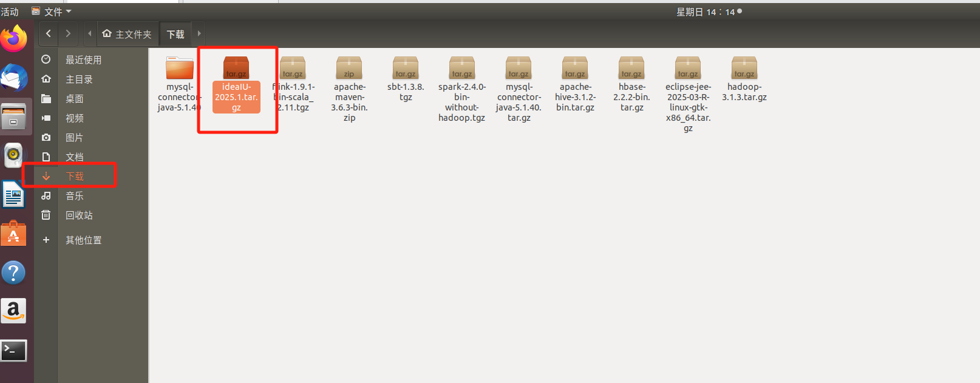
Task: Open 其他位置 other locations
Action: tap(83, 240)
